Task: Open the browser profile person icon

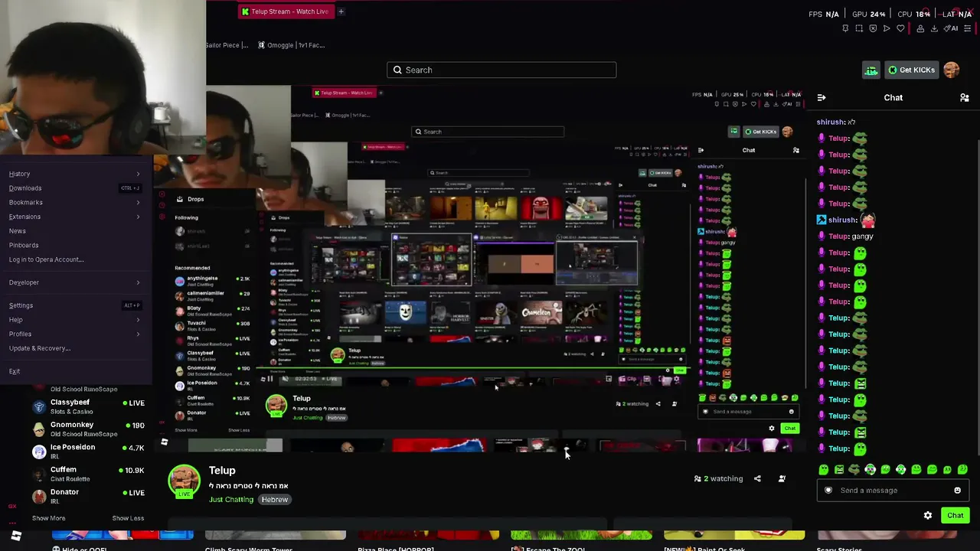Action: click(920, 28)
